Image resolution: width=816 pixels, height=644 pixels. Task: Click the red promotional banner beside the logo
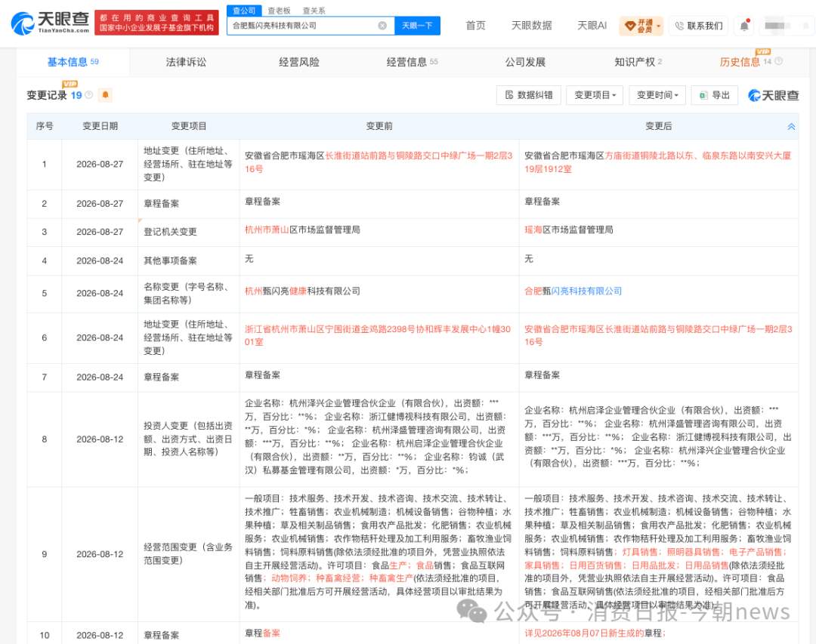point(156,23)
